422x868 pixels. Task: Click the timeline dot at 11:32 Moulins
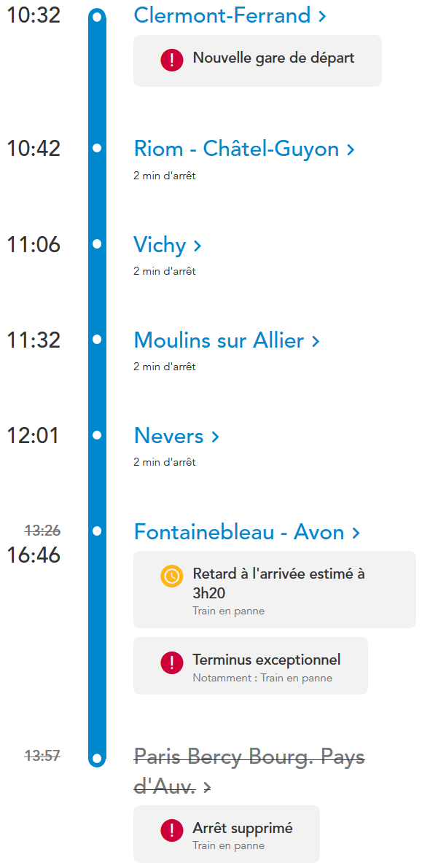click(x=97, y=340)
